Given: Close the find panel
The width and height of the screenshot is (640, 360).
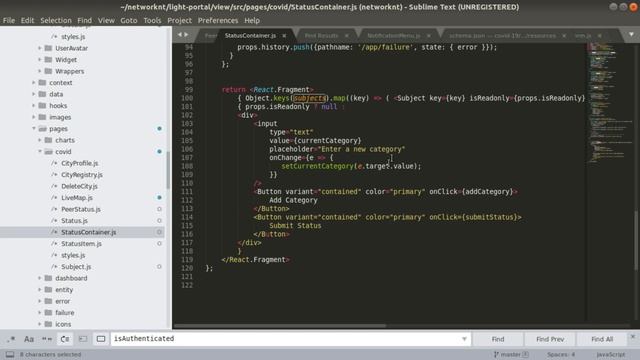Looking at the screenshot, I should (x=633, y=337).
